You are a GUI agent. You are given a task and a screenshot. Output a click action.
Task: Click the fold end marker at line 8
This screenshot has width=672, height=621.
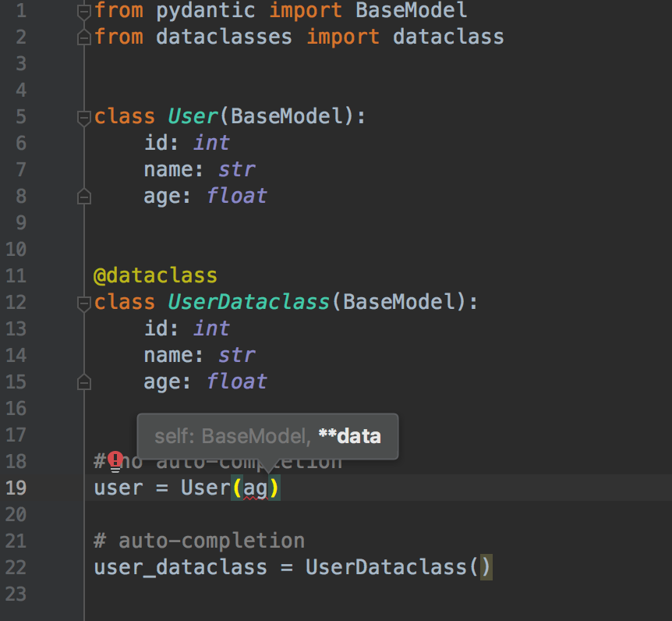tap(83, 197)
